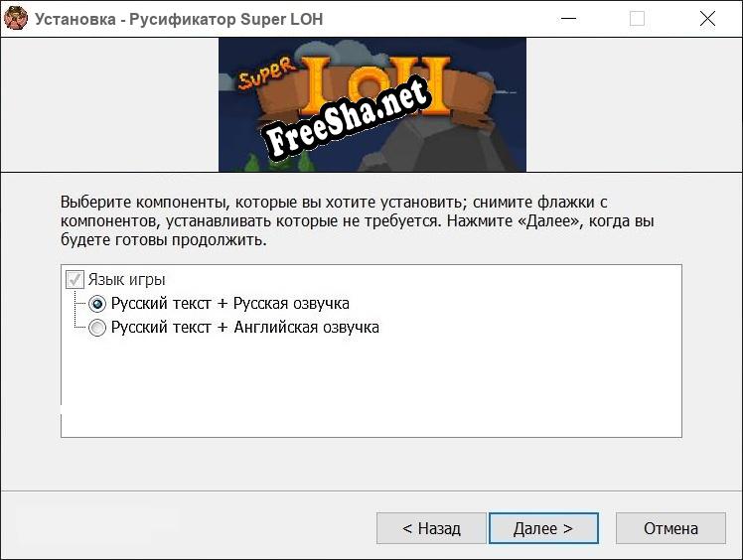Select the 'Русский текст + Русская озвучка' radio button
743x560 pixels.
click(97, 304)
